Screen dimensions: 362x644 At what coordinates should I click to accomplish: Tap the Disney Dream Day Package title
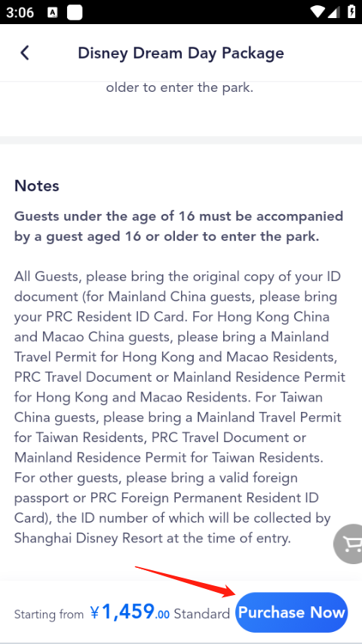pyautogui.click(x=181, y=53)
